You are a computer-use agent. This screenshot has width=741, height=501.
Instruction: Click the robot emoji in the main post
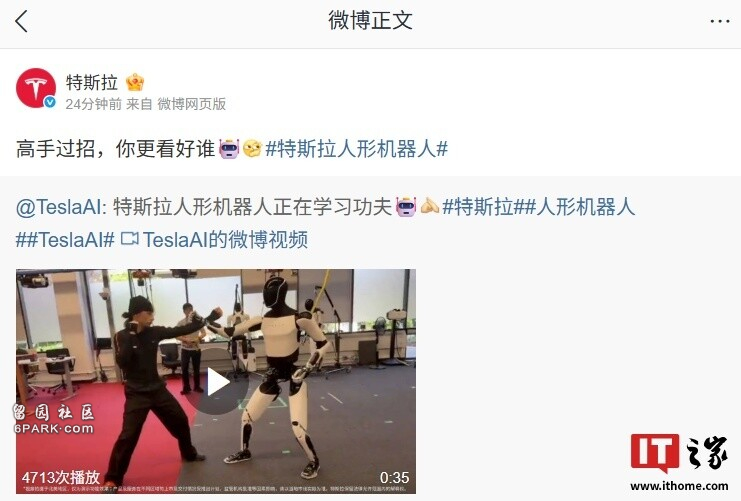[230, 149]
